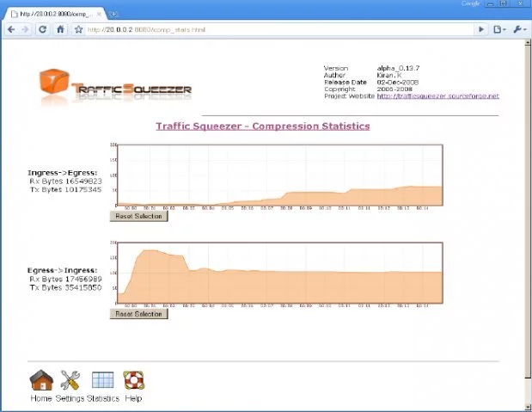Click Reset Selection under the Egress->Ingress graph
Image resolution: width=532 pixels, height=412 pixels.
138,314
